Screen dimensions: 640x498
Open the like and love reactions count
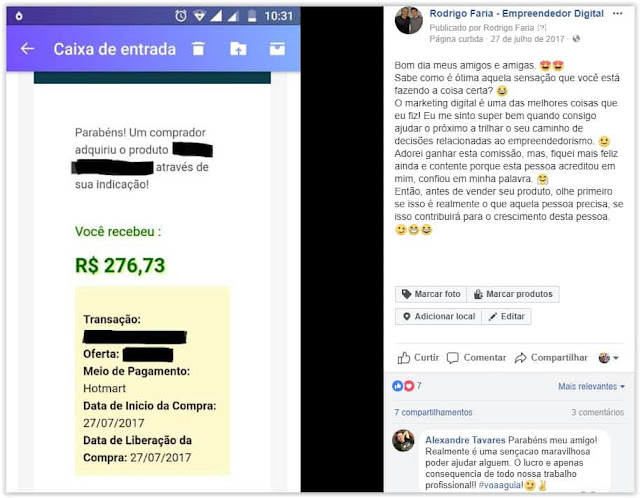click(407, 386)
